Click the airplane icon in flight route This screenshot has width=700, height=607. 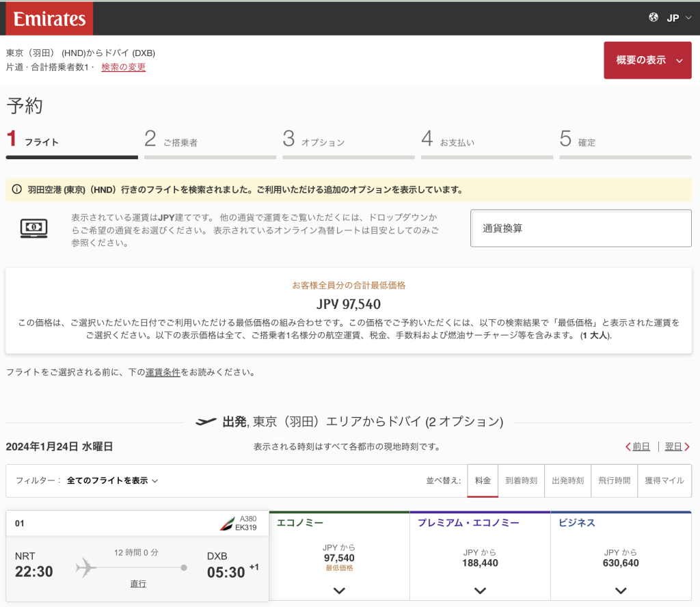pos(85,567)
